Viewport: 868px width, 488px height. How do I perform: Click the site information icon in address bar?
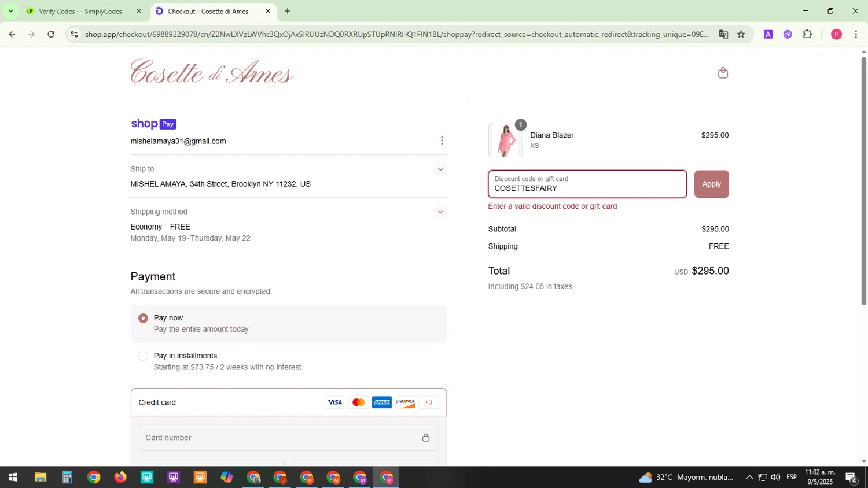click(74, 34)
